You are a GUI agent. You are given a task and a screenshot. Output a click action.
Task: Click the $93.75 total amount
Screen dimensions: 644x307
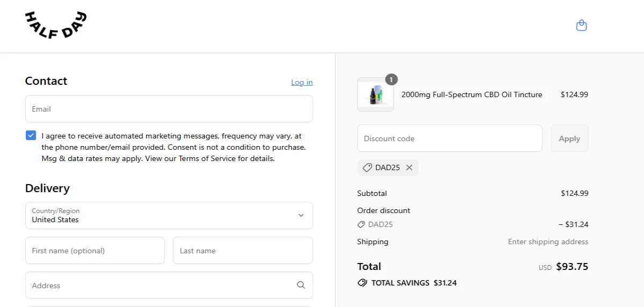572,266
